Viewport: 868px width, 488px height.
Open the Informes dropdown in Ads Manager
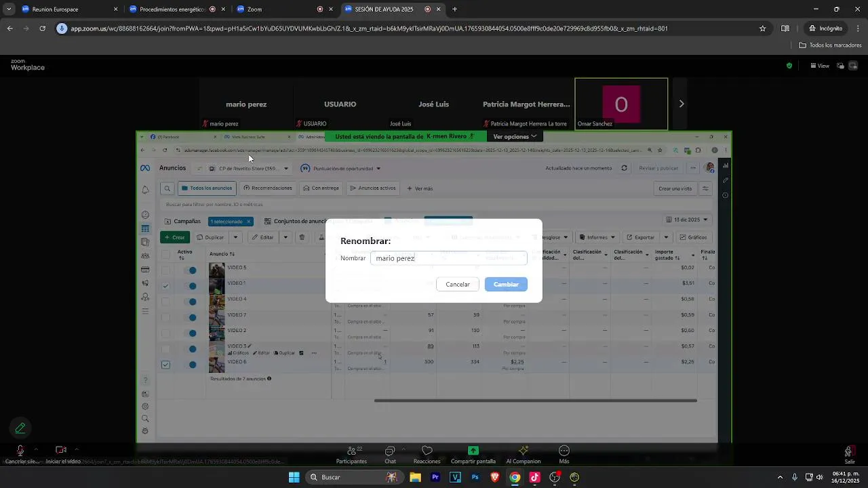[x=597, y=237]
